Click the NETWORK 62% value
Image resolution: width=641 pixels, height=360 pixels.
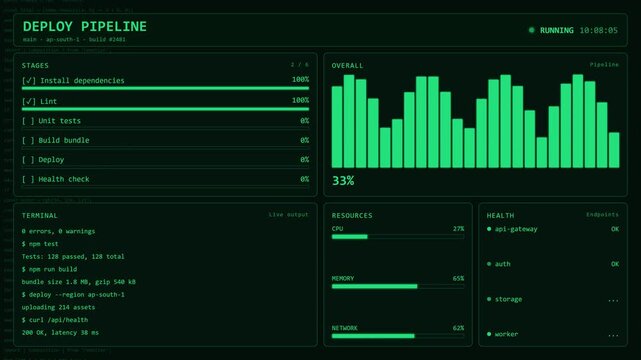pos(458,328)
